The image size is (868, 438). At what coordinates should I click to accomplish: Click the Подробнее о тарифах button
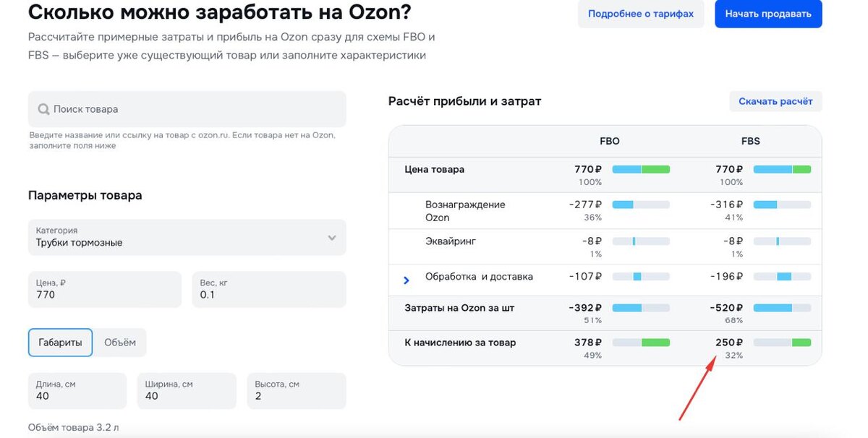[640, 14]
